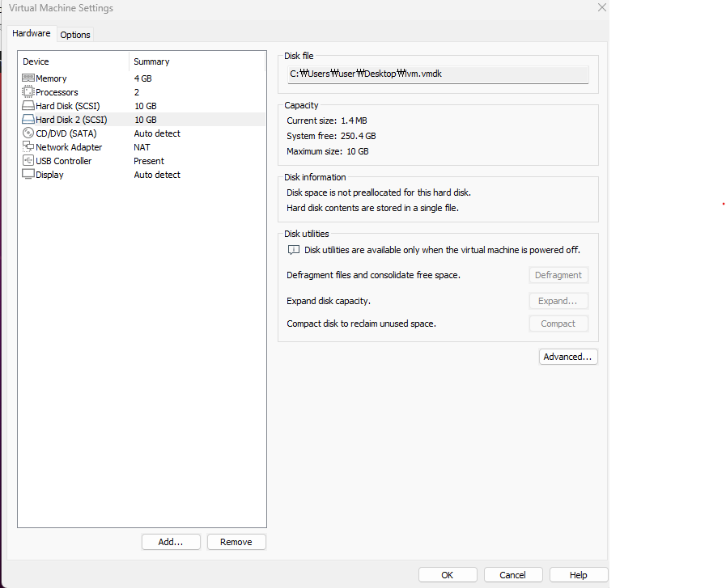This screenshot has width=726, height=588.
Task: Select the Memory row label
Action: point(51,78)
